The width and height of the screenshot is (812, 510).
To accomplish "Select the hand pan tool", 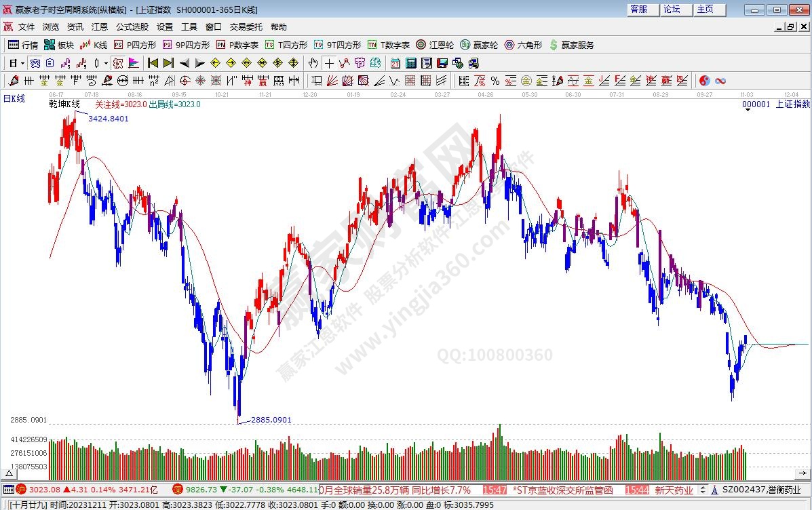I will [x=313, y=63].
